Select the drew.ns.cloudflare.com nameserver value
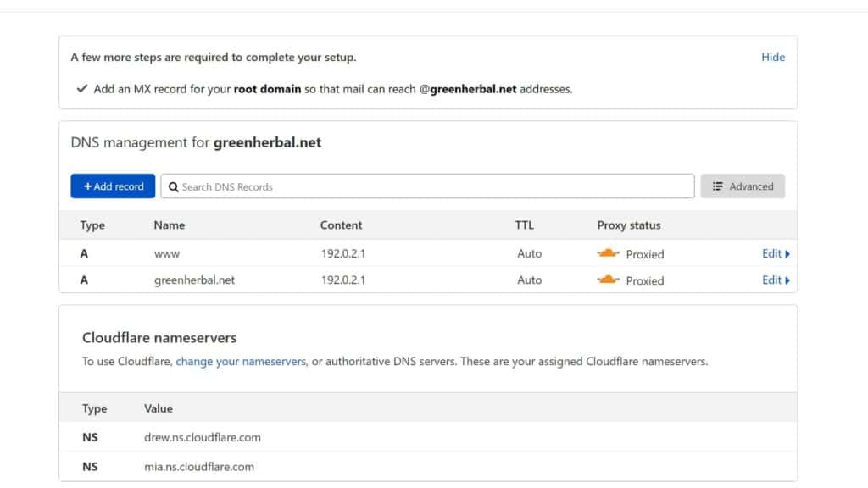 (x=203, y=437)
